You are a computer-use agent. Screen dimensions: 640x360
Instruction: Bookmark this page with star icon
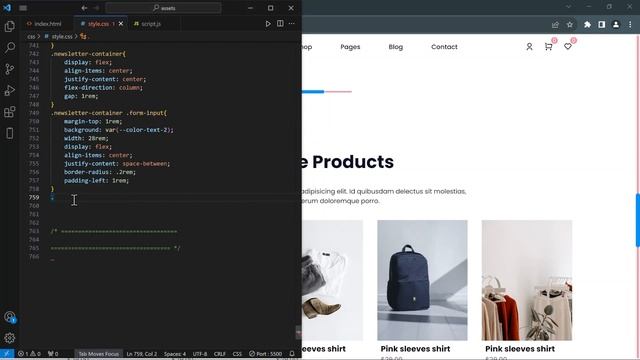570,25
